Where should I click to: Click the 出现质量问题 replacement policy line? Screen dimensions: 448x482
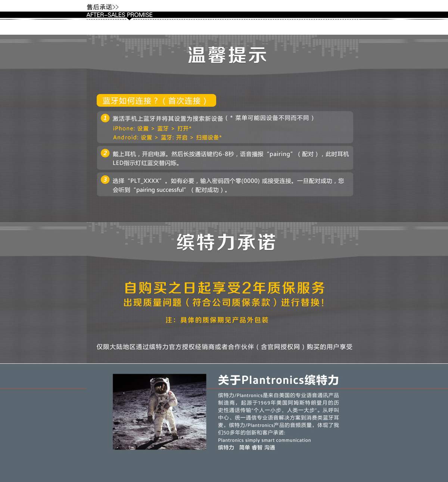coord(224,303)
